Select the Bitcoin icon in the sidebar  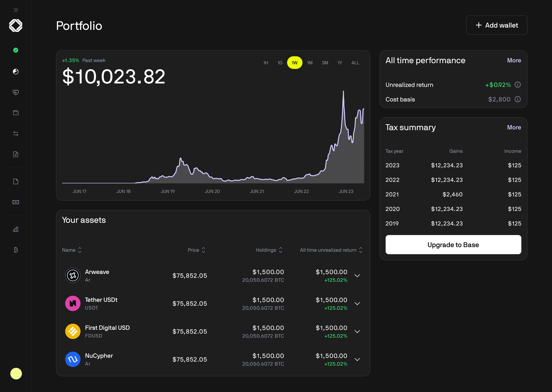click(x=16, y=250)
